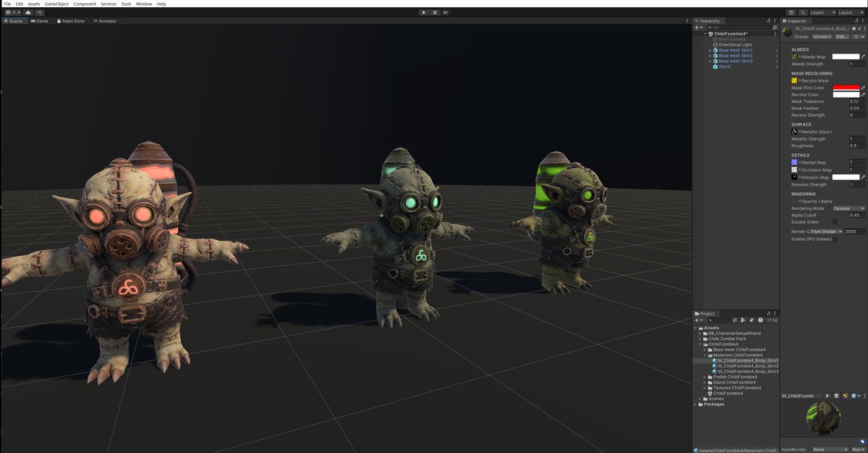
Task: Open the Shader dropdown in Inspector
Action: [822, 36]
